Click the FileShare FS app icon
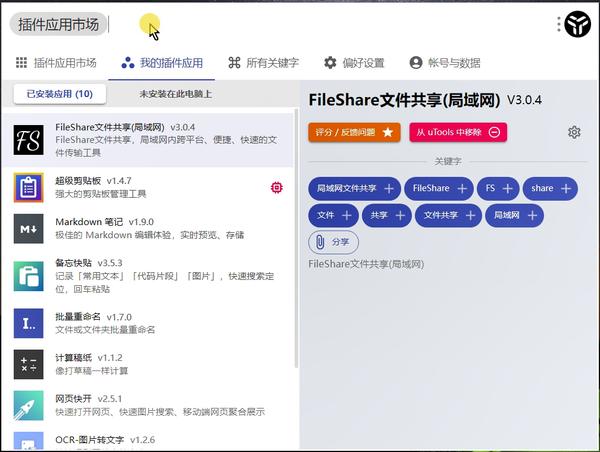This screenshot has width=600, height=452. [x=29, y=140]
